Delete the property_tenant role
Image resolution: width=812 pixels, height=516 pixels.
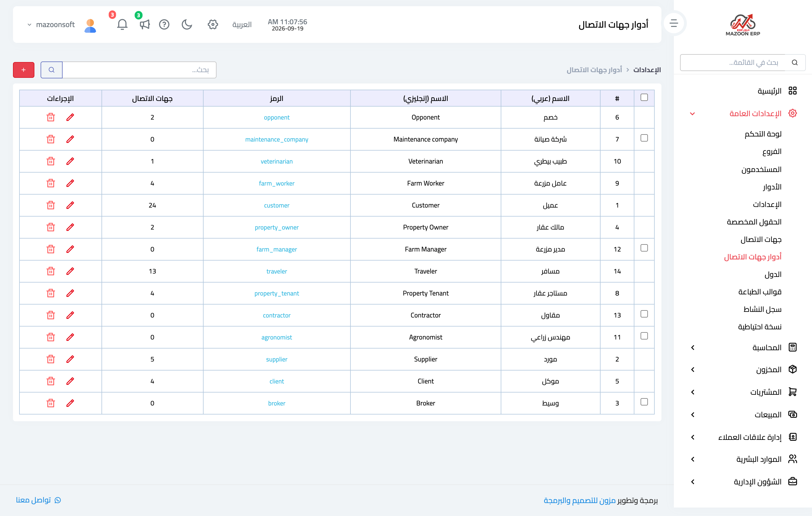[x=50, y=293]
